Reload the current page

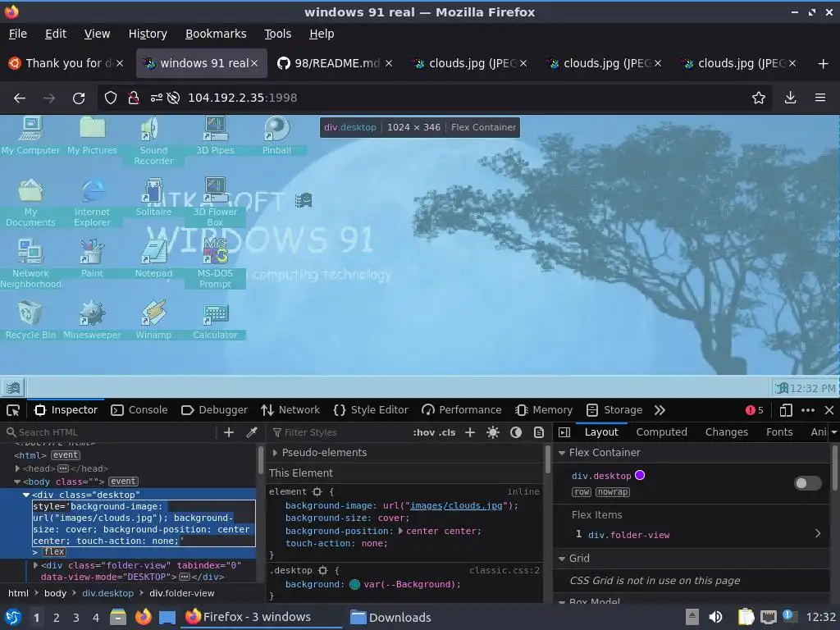[x=79, y=98]
